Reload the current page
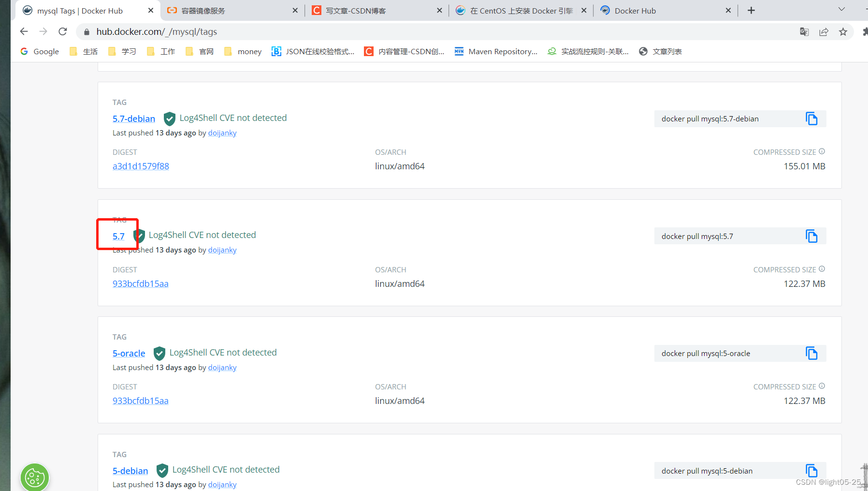Viewport: 868px width, 491px height. pyautogui.click(x=62, y=31)
